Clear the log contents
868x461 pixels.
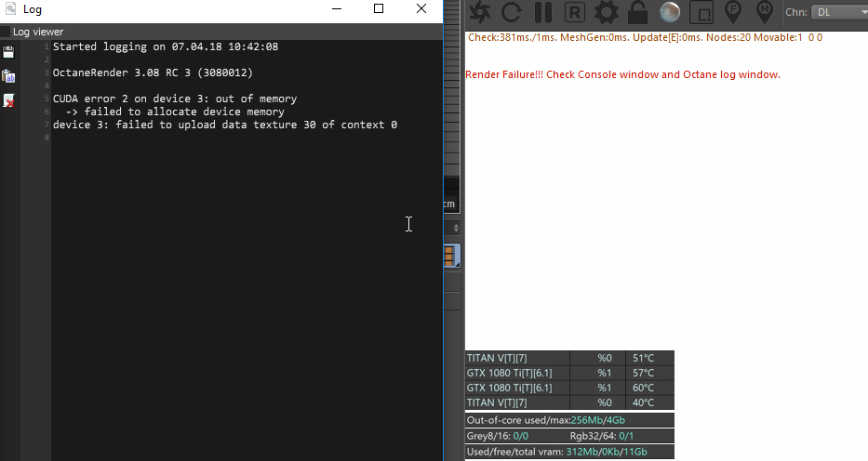coord(8,100)
